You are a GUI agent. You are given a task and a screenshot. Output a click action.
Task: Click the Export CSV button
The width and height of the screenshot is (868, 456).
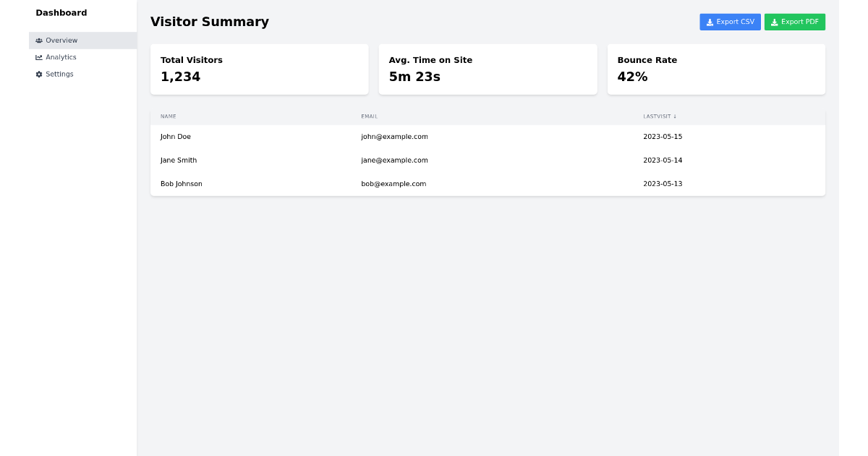(x=730, y=22)
